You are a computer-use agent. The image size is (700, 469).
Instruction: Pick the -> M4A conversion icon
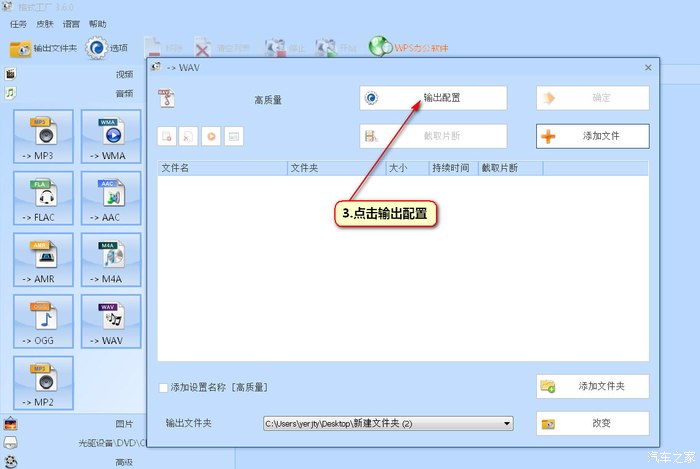pyautogui.click(x=111, y=260)
